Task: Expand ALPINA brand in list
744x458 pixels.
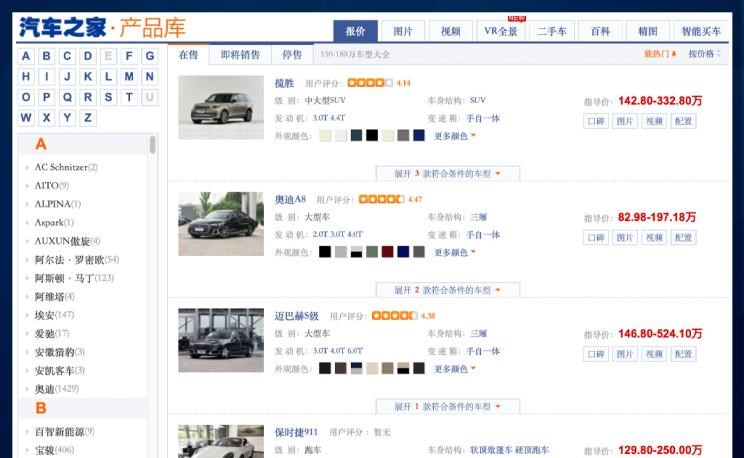Action: (x=57, y=204)
